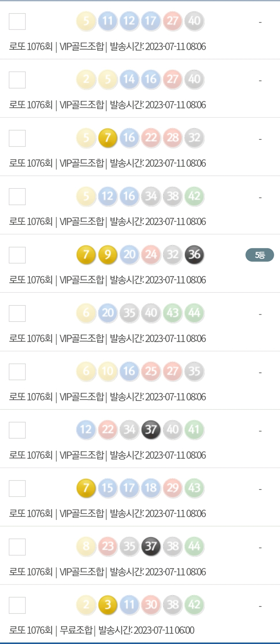The width and height of the screenshot is (280, 644).
Task: Check the box for combination 12, 22, 34, 37, 40, 41
Action: point(17,430)
